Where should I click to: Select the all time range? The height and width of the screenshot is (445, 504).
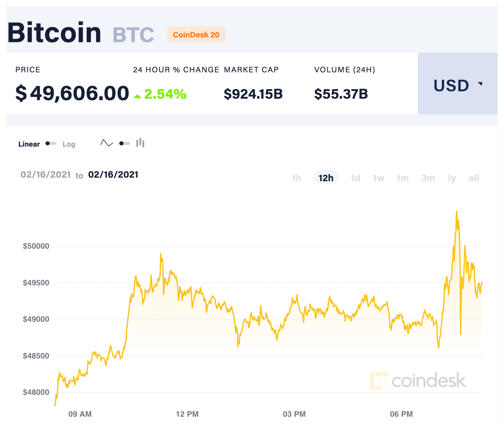pyautogui.click(x=474, y=178)
